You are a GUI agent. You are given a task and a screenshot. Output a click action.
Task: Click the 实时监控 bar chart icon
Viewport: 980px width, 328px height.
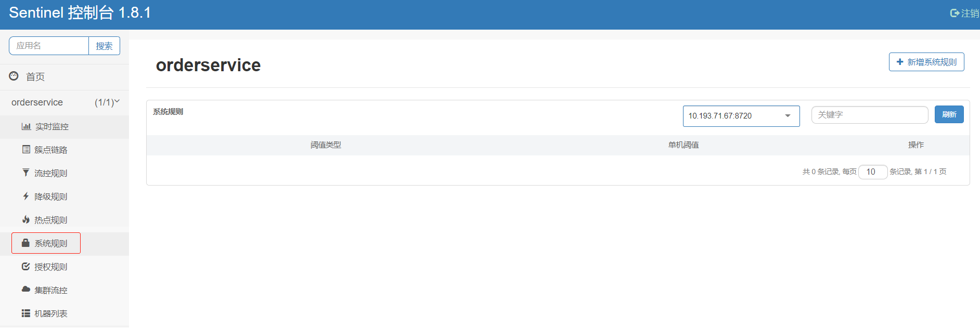click(26, 126)
